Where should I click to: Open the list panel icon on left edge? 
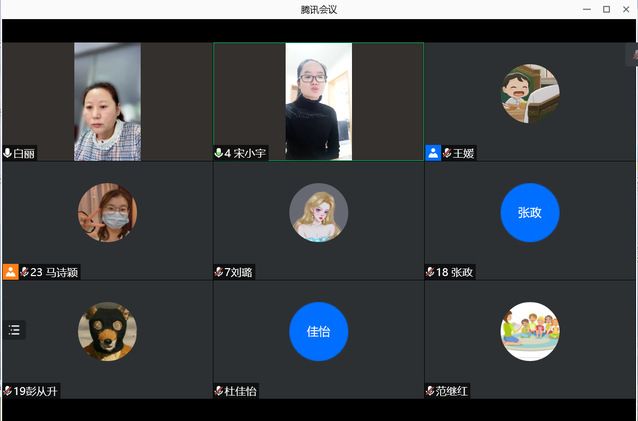(14, 329)
